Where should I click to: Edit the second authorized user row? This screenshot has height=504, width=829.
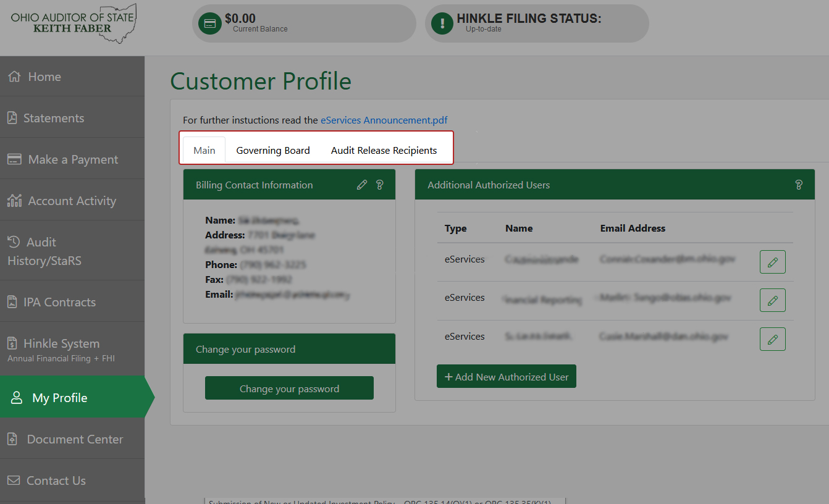772,300
